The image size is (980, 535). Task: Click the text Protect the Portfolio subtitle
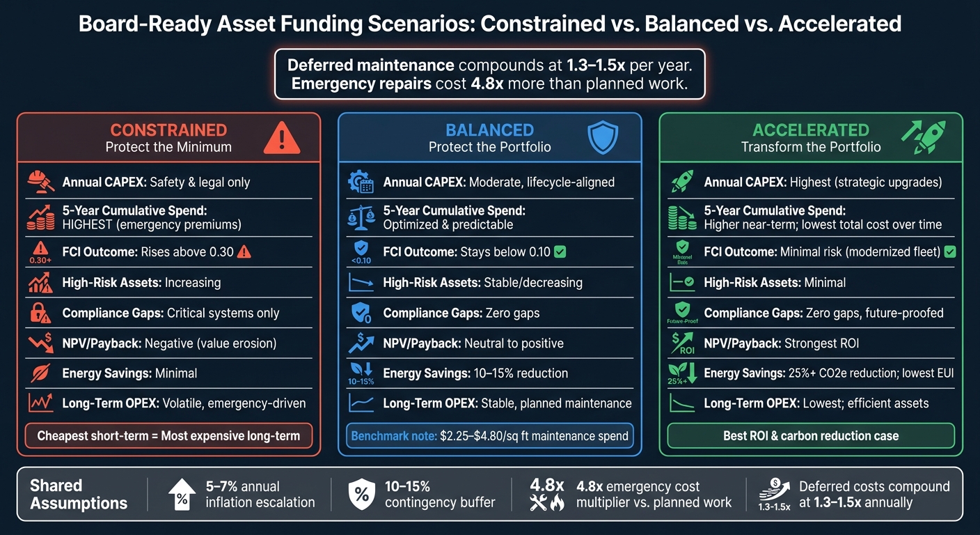pyautogui.click(x=489, y=147)
